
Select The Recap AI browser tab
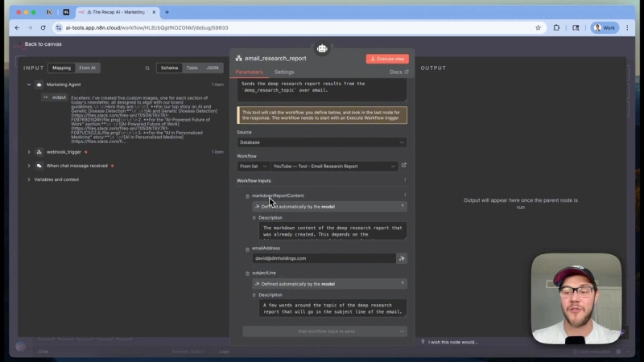pos(118,12)
